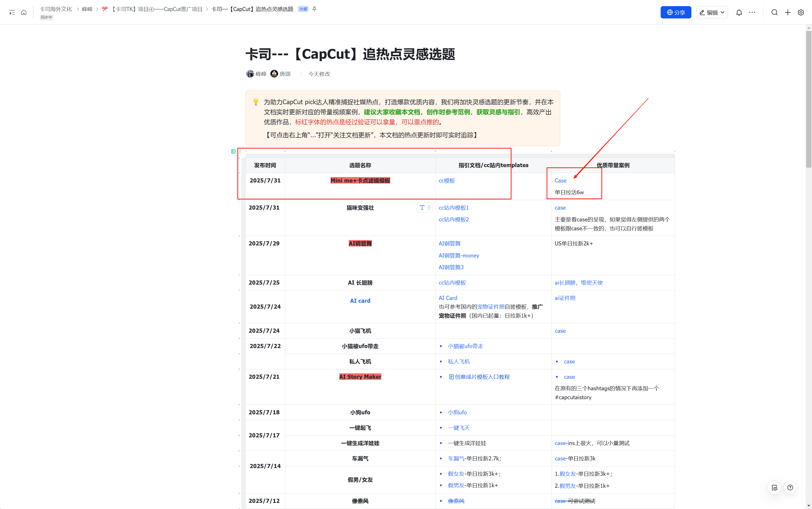This screenshot has height=509, width=812.
Task: Open the 维密天使 link
Action: click(592, 283)
